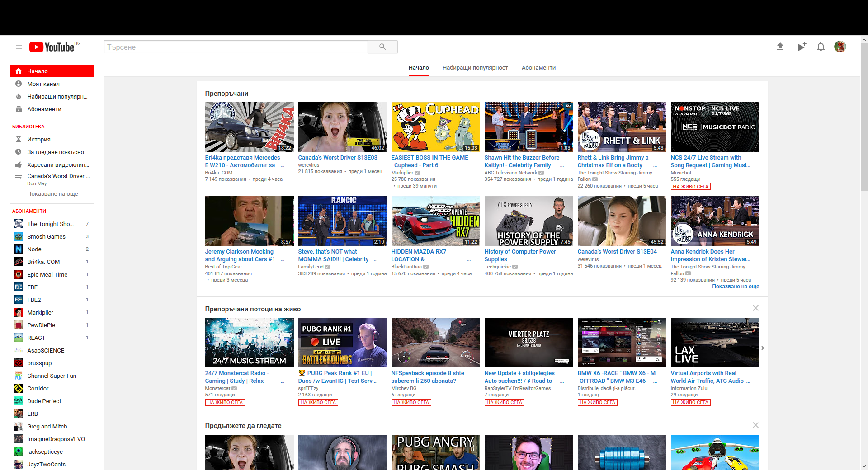
Task: Open the account avatar menu
Action: pos(840,47)
